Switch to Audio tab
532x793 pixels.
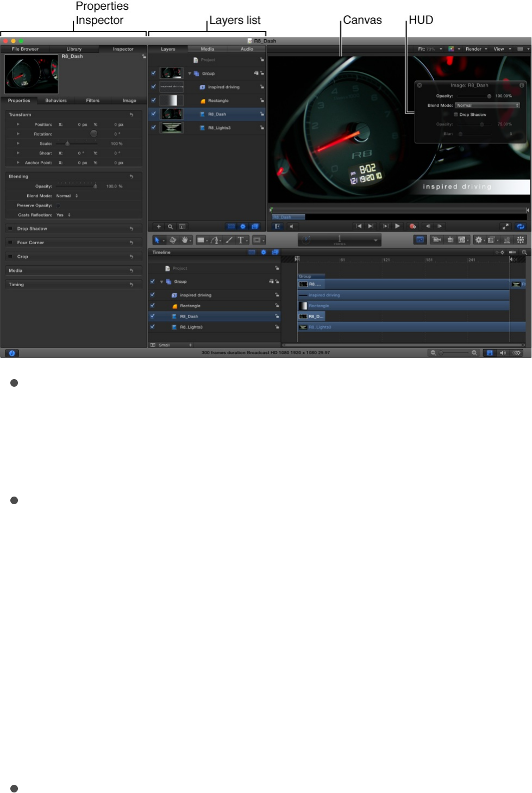point(247,49)
